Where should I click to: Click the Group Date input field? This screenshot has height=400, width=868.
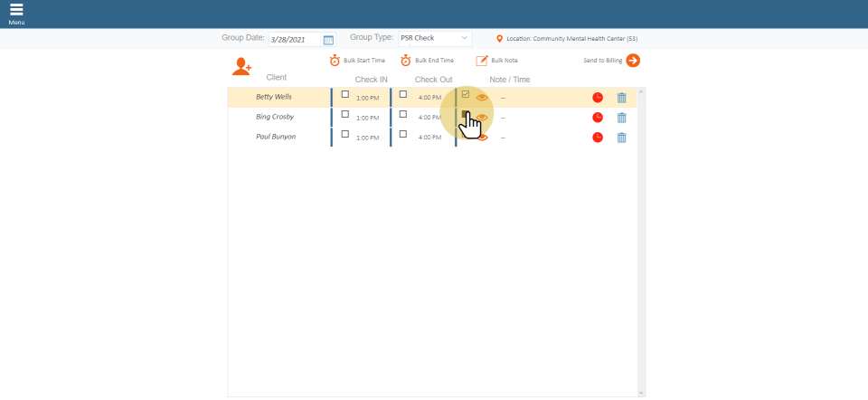[x=295, y=40]
